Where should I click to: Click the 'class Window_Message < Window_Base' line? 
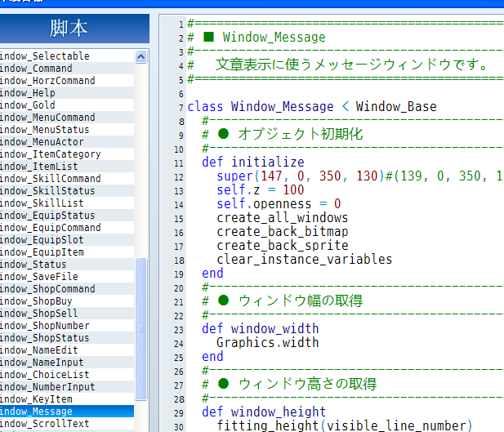[x=312, y=106]
